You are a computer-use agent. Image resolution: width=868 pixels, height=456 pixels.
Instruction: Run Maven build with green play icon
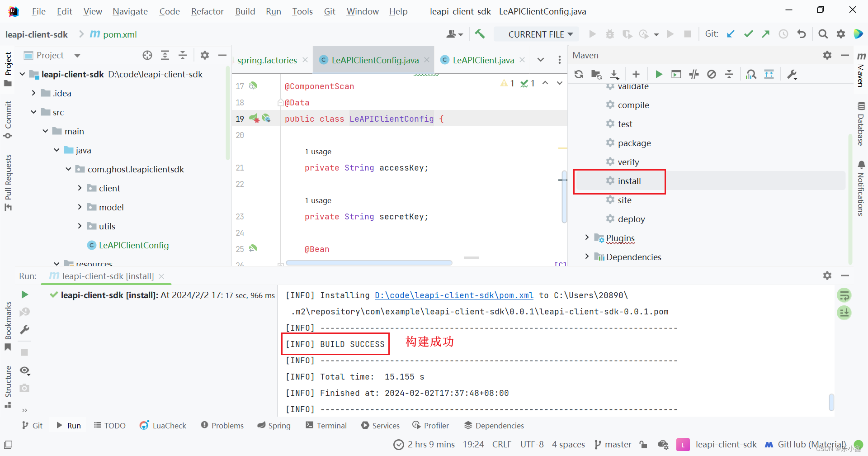[x=659, y=74]
